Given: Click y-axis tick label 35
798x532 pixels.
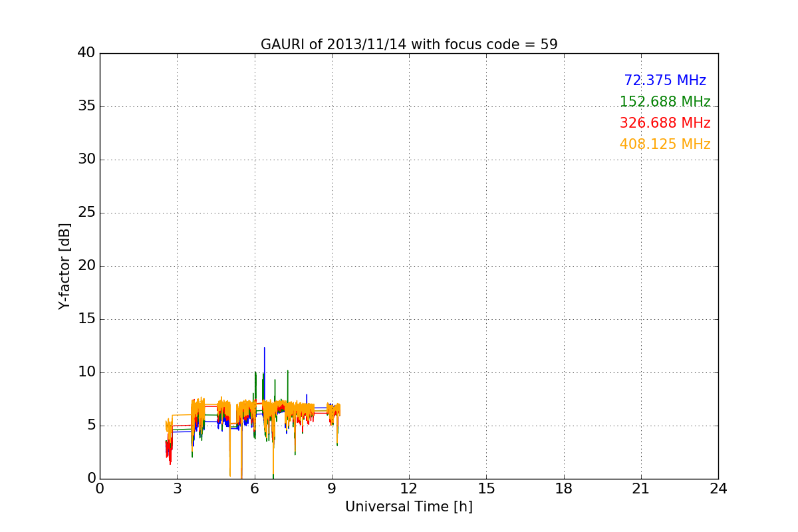Looking at the screenshot, I should (86, 106).
